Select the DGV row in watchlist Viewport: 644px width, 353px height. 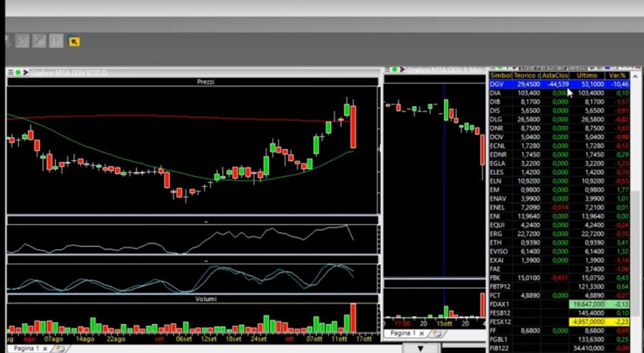[x=559, y=84]
